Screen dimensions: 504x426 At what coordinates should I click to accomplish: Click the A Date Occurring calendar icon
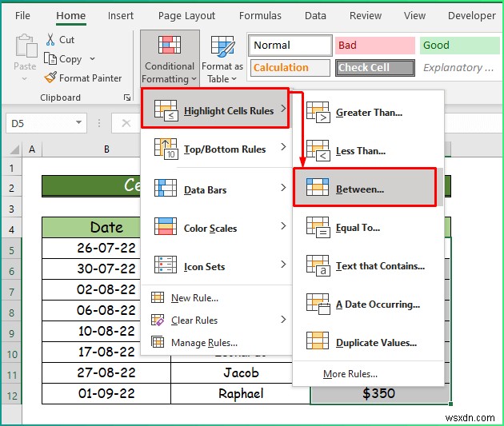318,304
